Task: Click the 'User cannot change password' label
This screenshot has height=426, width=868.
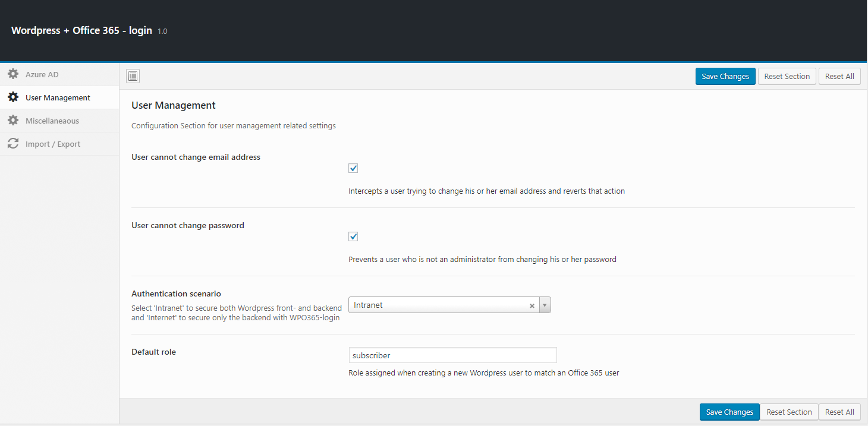Action: pyautogui.click(x=188, y=226)
